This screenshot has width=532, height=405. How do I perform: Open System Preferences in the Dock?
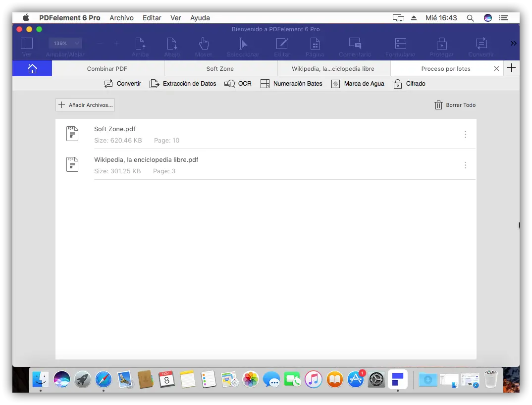pos(376,379)
